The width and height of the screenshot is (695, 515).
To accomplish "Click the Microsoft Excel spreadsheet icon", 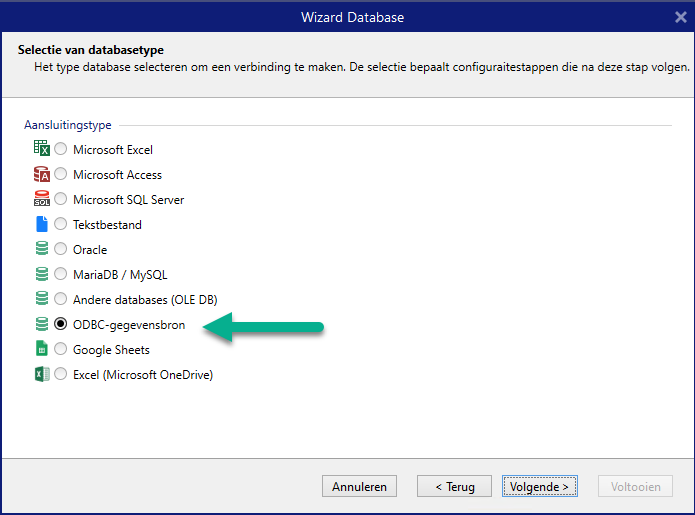I will pos(42,148).
